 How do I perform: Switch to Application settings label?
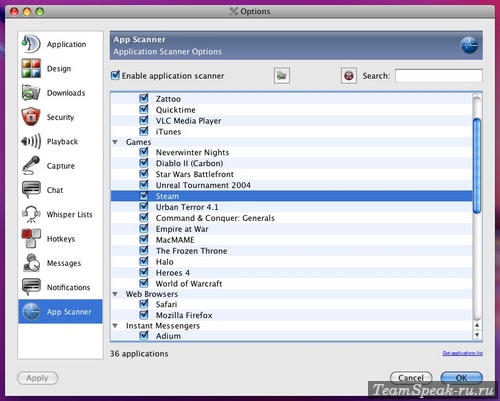point(66,44)
